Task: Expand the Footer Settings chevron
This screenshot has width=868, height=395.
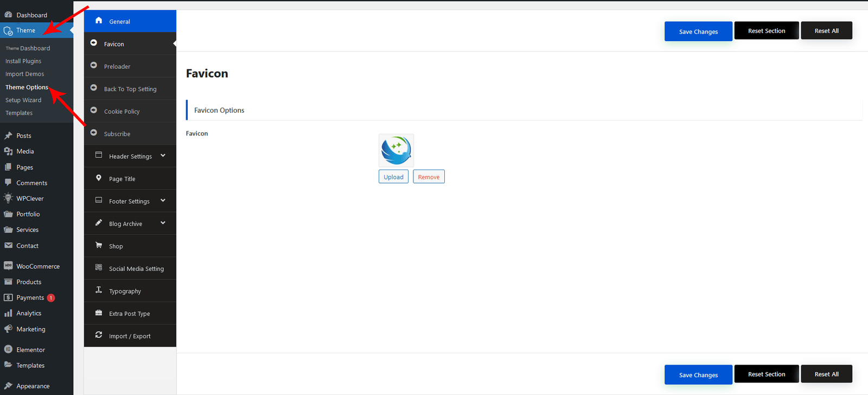Action: coord(163,201)
